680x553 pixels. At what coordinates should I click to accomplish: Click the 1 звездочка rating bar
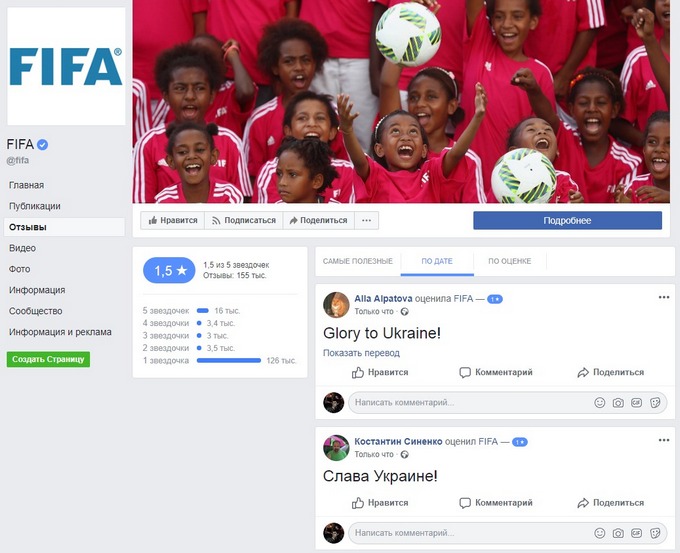point(229,360)
